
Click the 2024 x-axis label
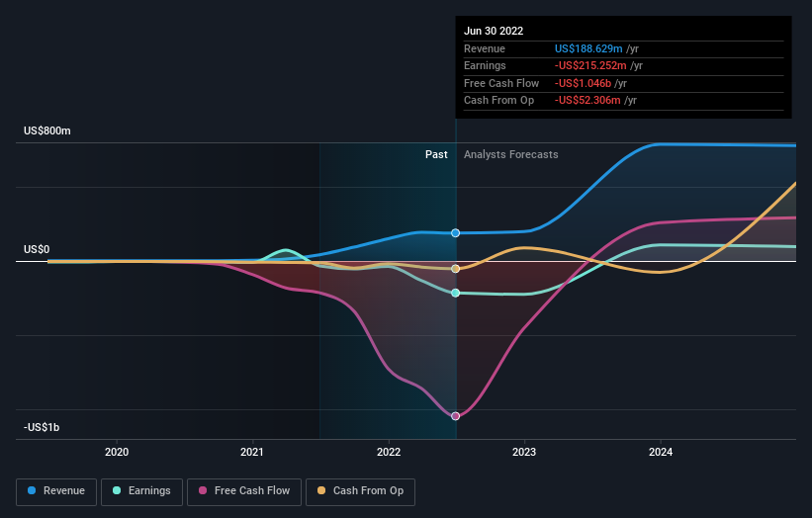(x=661, y=452)
